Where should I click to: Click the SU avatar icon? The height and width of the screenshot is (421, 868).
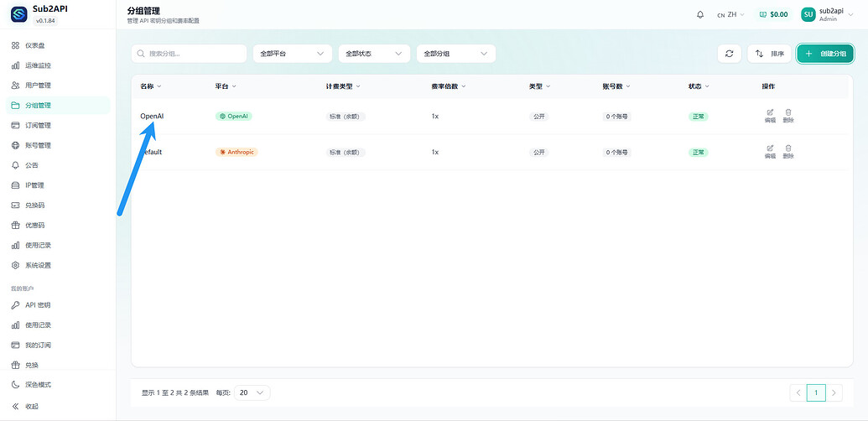(x=808, y=14)
